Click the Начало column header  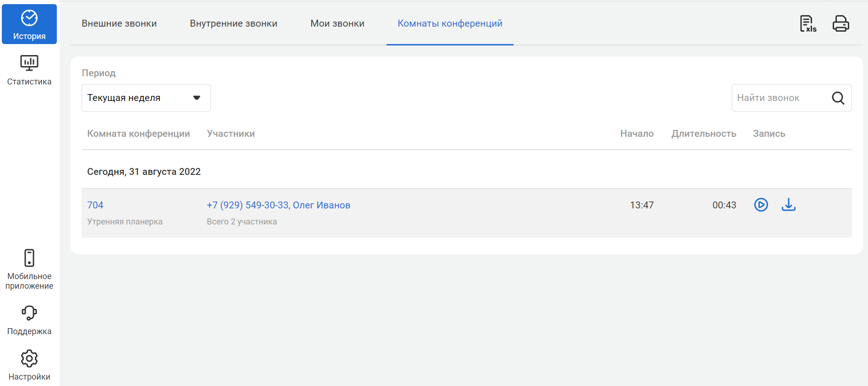(x=636, y=134)
